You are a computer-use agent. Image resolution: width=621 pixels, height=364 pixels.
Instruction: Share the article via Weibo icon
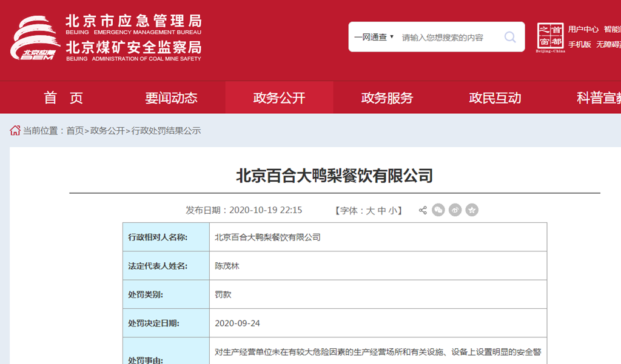[x=455, y=210]
